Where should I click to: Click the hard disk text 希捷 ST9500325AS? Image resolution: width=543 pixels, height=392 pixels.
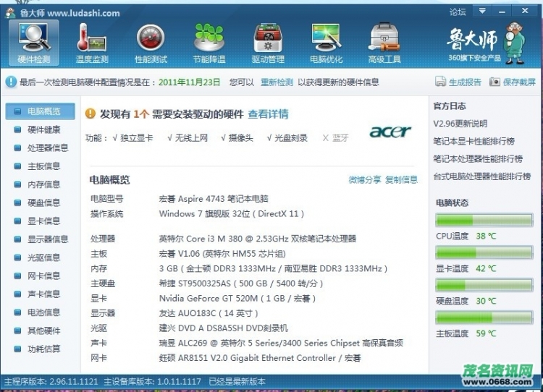pyautogui.click(x=195, y=284)
